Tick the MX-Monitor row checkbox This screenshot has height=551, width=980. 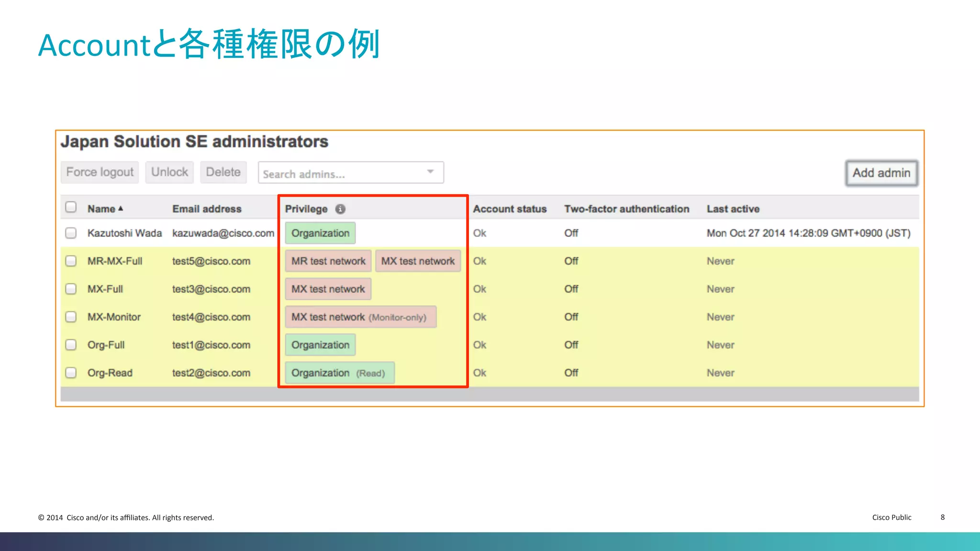71,317
